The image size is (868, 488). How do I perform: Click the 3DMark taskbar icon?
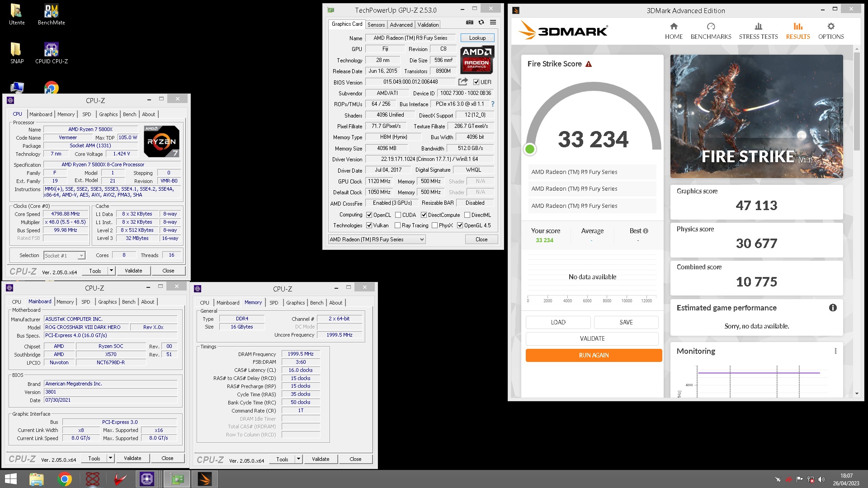tap(205, 479)
